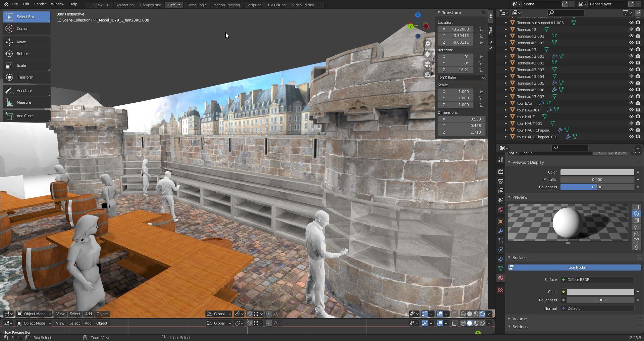
Task: Add a new workspace with plus icon
Action: pos(321,5)
